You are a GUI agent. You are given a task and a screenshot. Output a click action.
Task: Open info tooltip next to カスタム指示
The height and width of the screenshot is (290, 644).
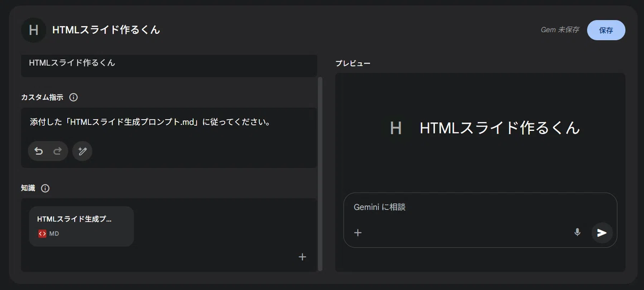coord(74,98)
